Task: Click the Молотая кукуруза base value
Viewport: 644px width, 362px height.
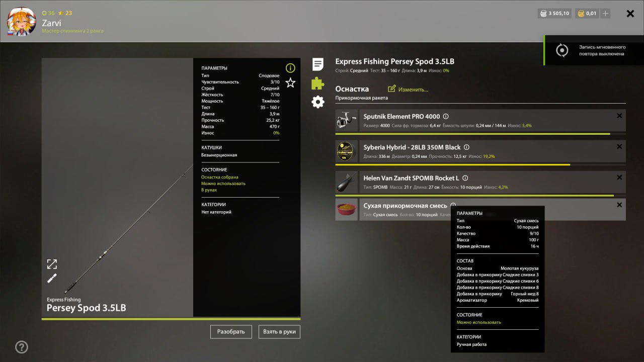Action: tap(519, 268)
